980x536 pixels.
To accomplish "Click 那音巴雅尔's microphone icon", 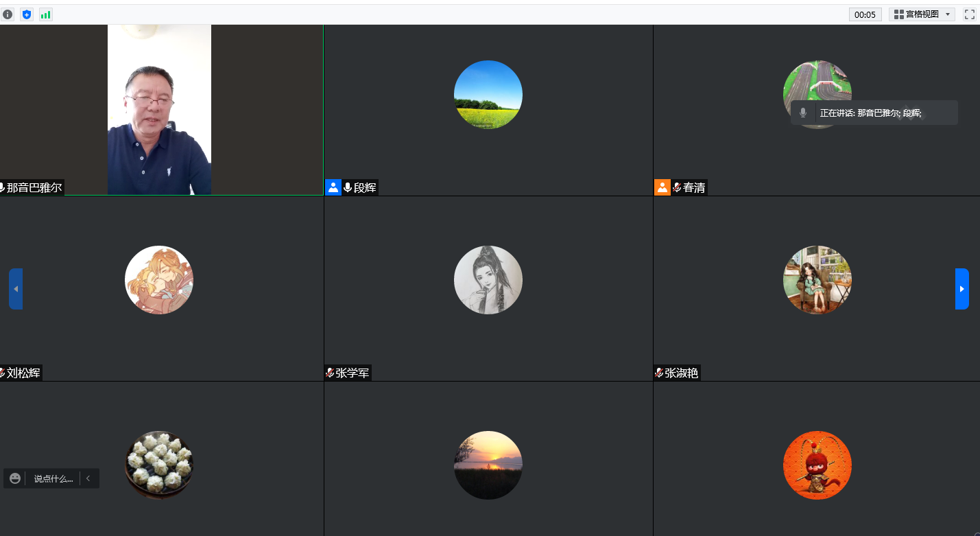I will click(2, 187).
